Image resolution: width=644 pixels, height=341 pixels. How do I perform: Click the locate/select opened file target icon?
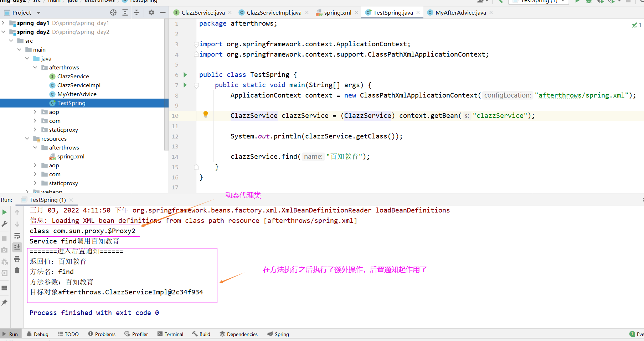(113, 12)
